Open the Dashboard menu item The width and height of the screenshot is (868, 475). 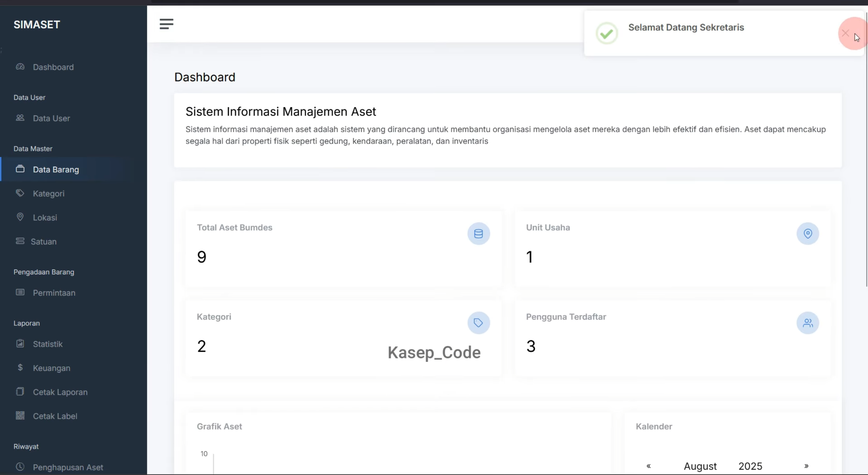pyautogui.click(x=74, y=67)
